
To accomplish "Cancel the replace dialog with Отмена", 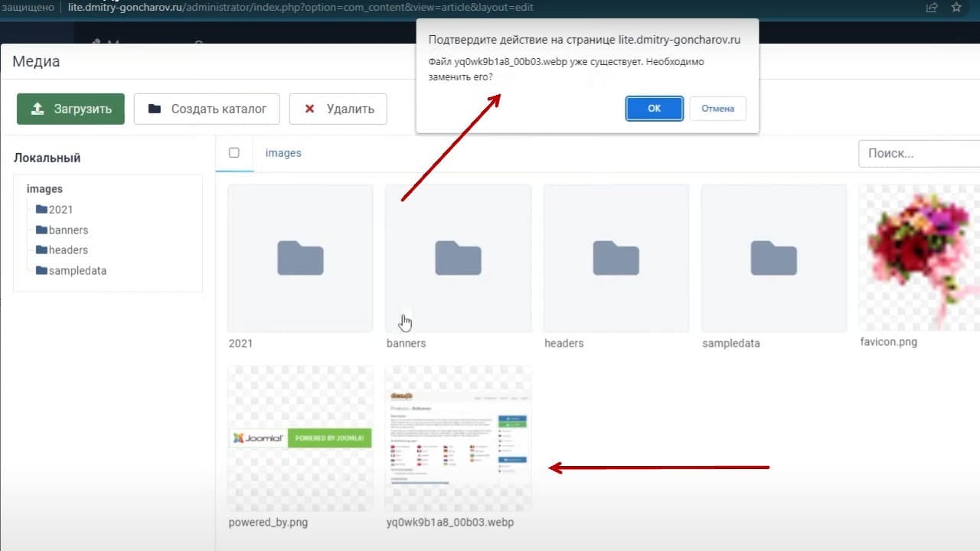I will pos(717,109).
